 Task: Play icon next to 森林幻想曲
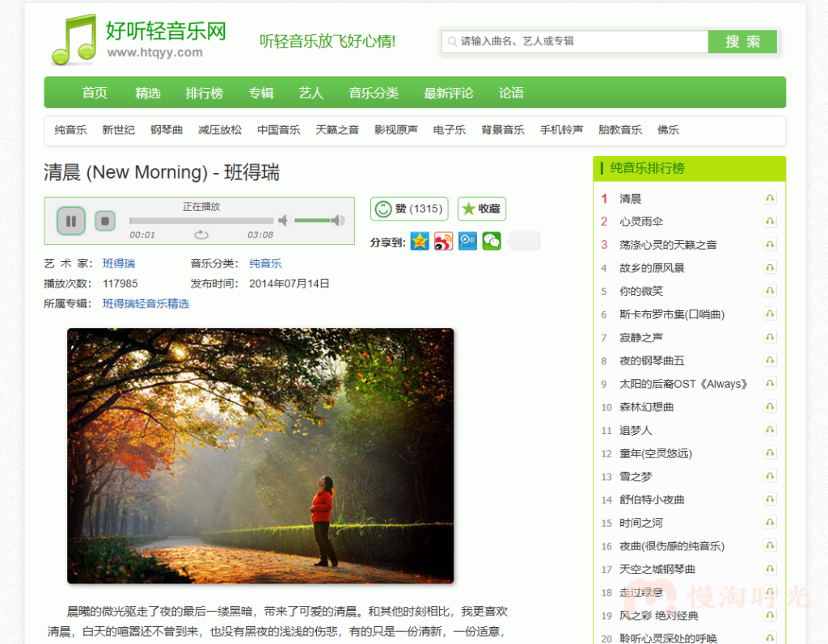pyautogui.click(x=770, y=407)
